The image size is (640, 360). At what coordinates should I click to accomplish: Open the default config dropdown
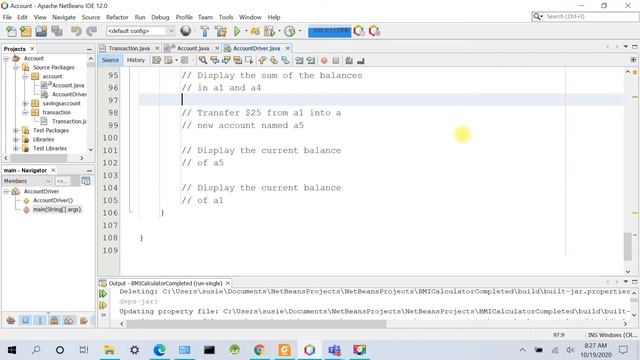point(140,31)
